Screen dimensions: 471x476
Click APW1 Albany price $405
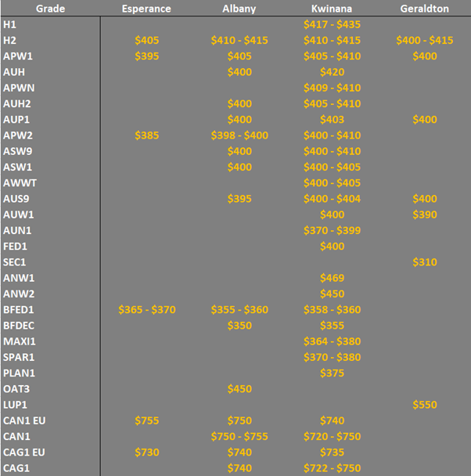(239, 56)
